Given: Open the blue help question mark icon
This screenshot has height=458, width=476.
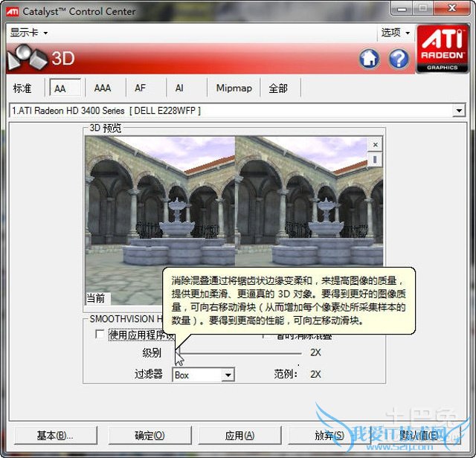Looking at the screenshot, I should [399, 58].
